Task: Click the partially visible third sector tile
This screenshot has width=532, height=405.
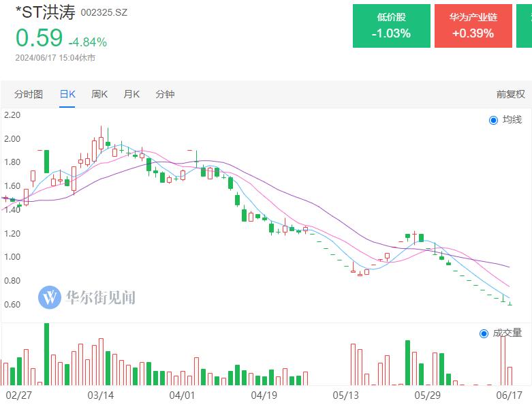Action: click(525, 26)
